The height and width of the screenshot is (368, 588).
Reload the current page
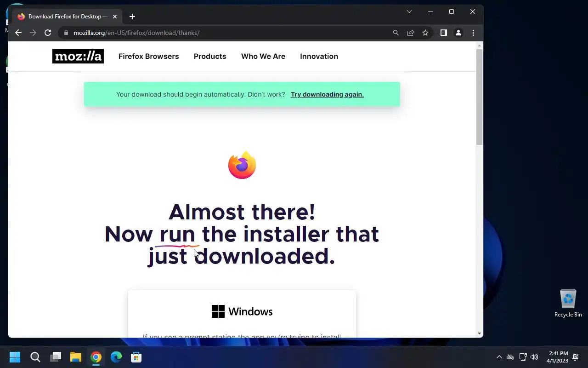click(48, 33)
